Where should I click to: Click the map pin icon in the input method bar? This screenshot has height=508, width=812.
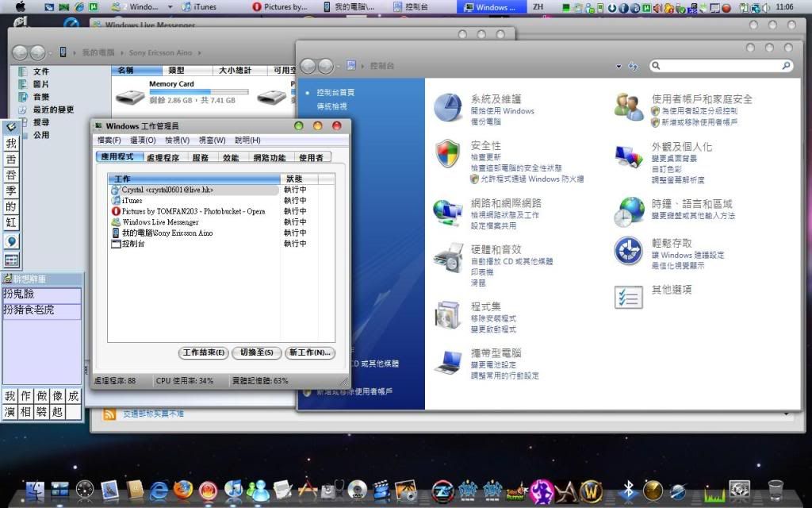coord(11,241)
